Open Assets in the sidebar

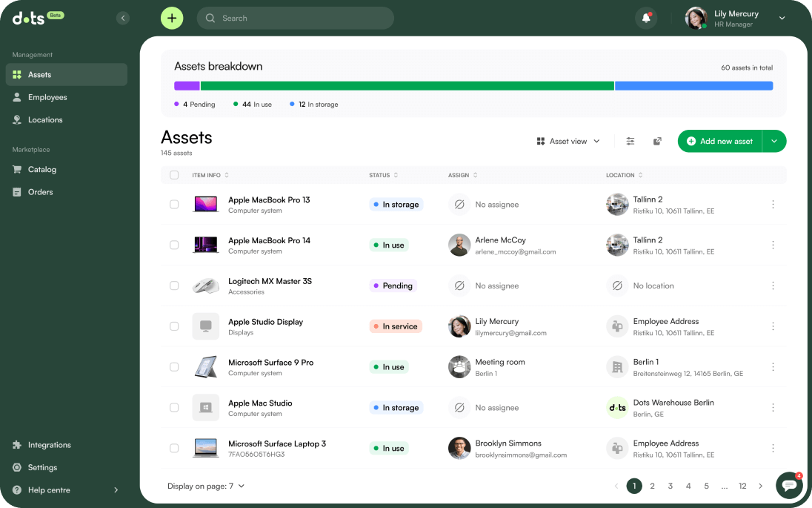coord(66,75)
